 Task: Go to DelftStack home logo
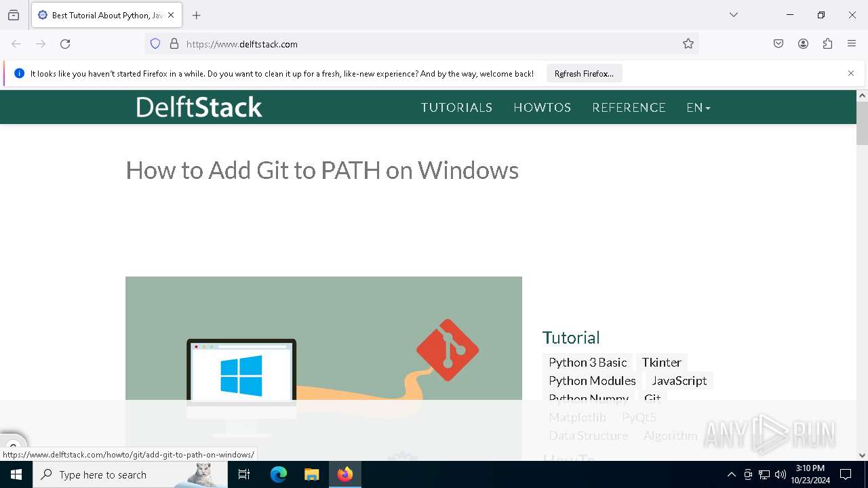[199, 107]
